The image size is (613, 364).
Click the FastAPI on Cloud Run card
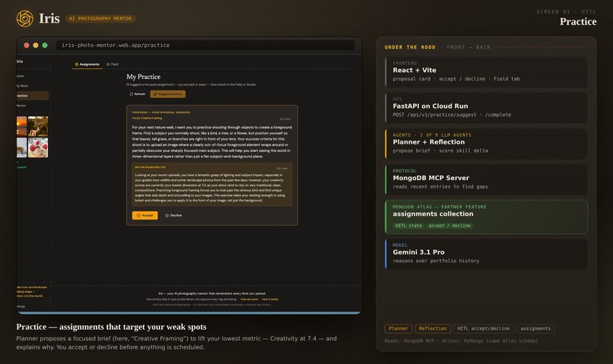coord(486,108)
